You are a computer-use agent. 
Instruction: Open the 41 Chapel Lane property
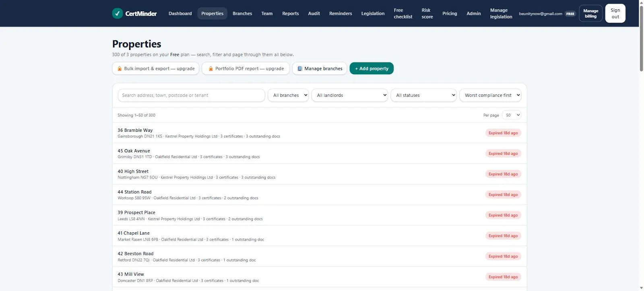(x=319, y=236)
